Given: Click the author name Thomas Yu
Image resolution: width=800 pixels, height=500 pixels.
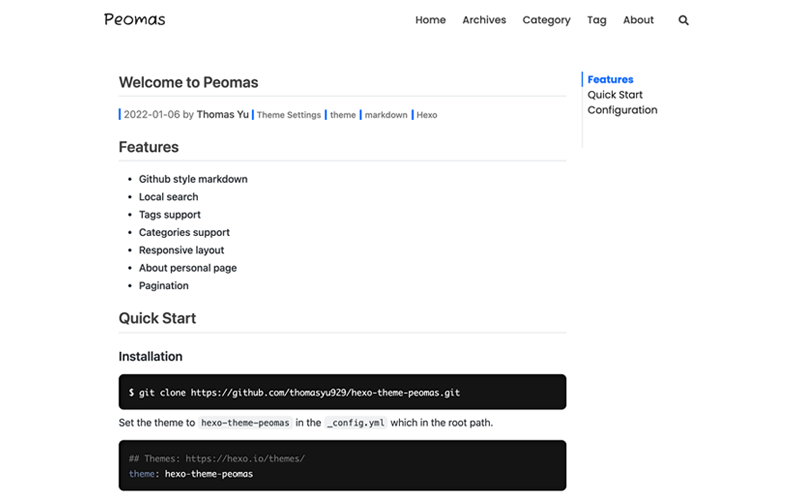Looking at the screenshot, I should point(223,115).
